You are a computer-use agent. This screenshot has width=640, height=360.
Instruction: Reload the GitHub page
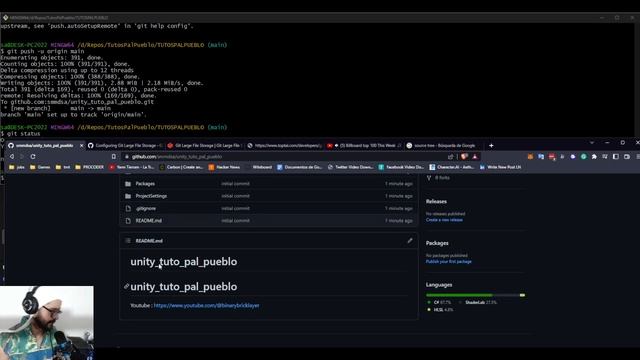33,157
